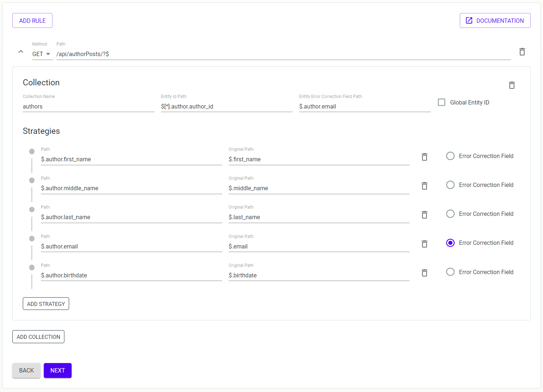
Task: Choose last_name as Error Correction Field
Action: pos(450,214)
